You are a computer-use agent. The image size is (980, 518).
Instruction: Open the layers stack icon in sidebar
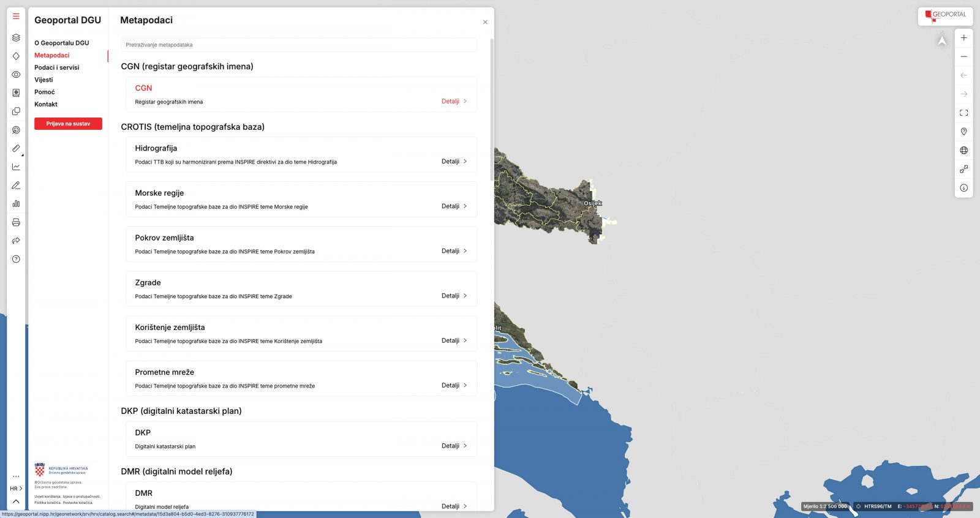pos(16,37)
